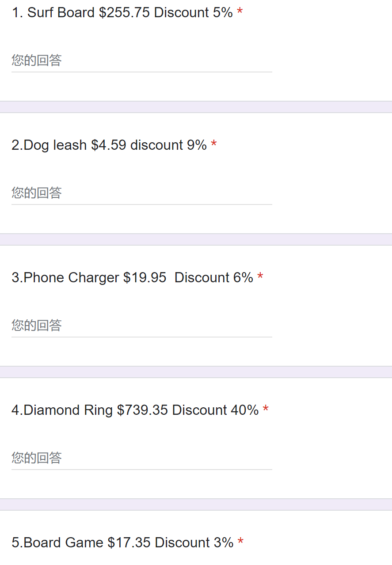Click the red asterisk on Surf Board question
The image size is (392, 565).
point(240,13)
